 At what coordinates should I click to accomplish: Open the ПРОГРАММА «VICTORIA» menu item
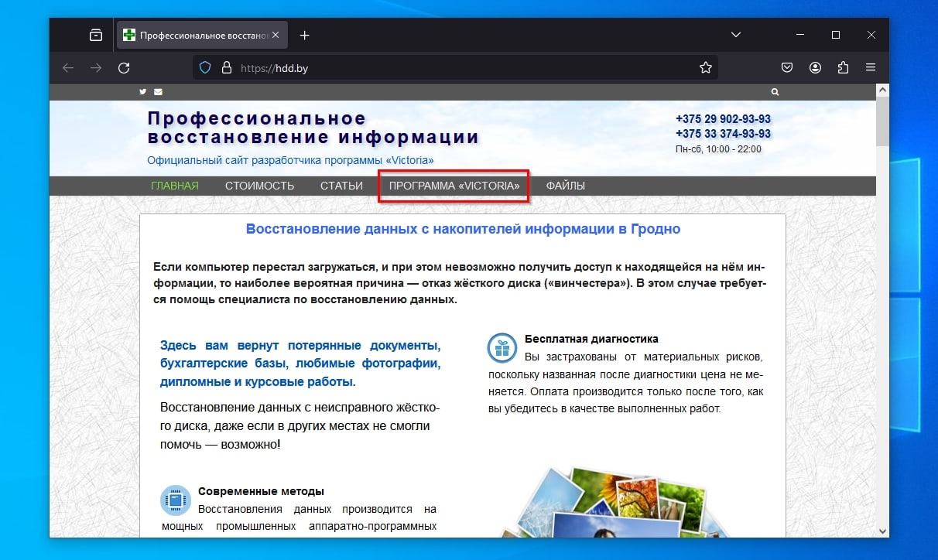coord(454,186)
